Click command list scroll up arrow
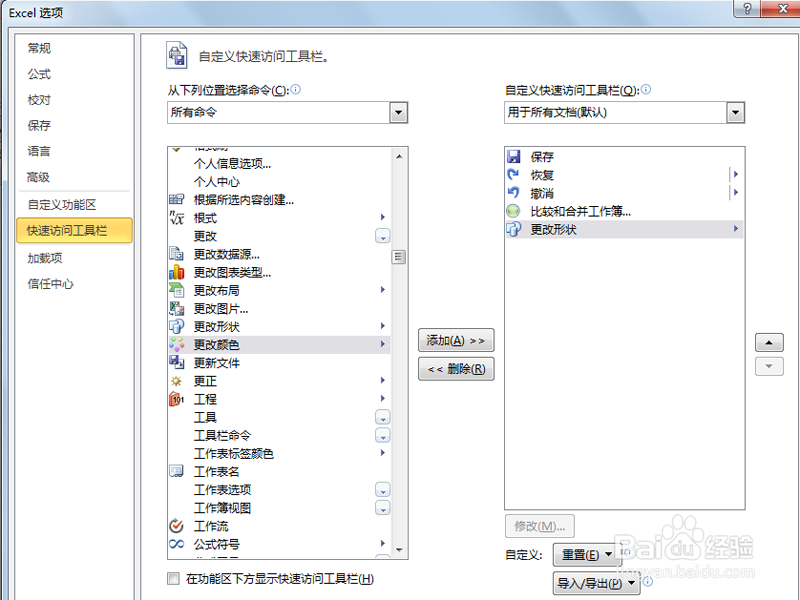The image size is (800, 600). coord(399,157)
